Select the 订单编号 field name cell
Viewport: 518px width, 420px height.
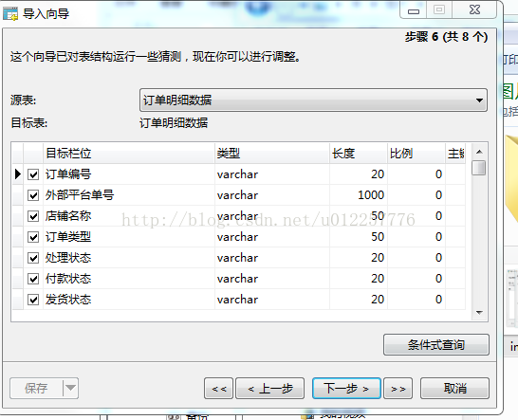(x=129, y=174)
